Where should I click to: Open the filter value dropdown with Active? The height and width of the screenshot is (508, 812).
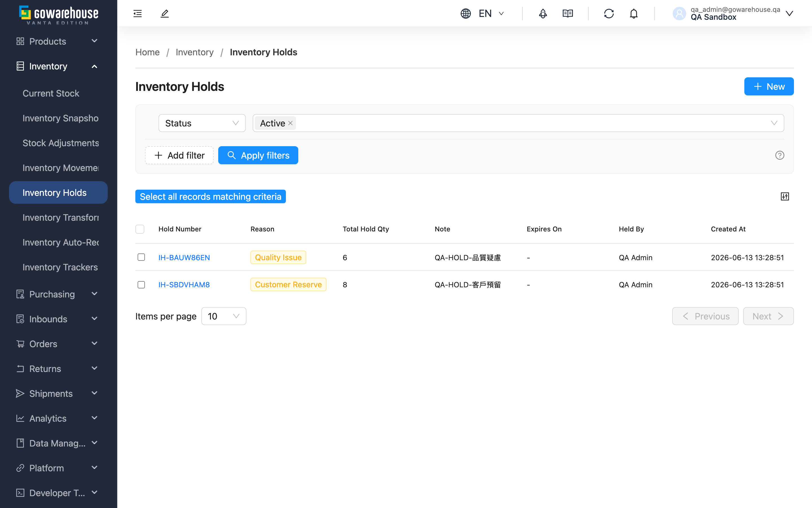[518, 123]
